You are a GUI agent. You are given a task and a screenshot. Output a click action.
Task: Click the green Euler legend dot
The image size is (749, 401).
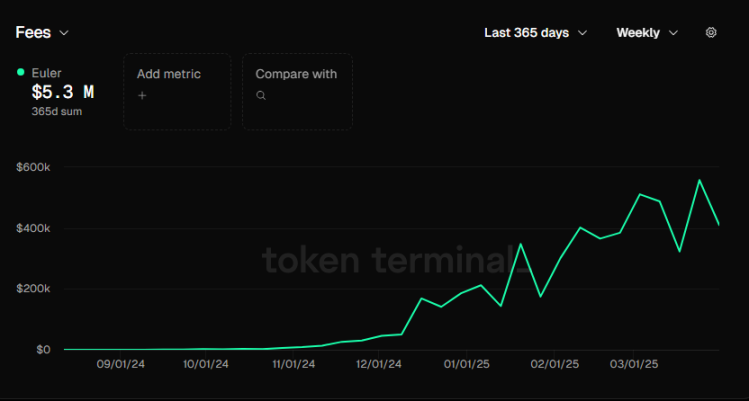pyautogui.click(x=21, y=72)
